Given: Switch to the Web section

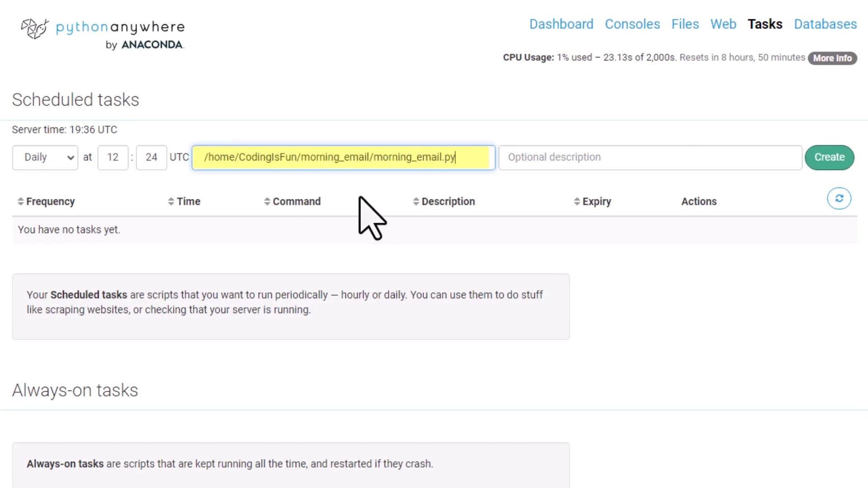Looking at the screenshot, I should point(723,24).
